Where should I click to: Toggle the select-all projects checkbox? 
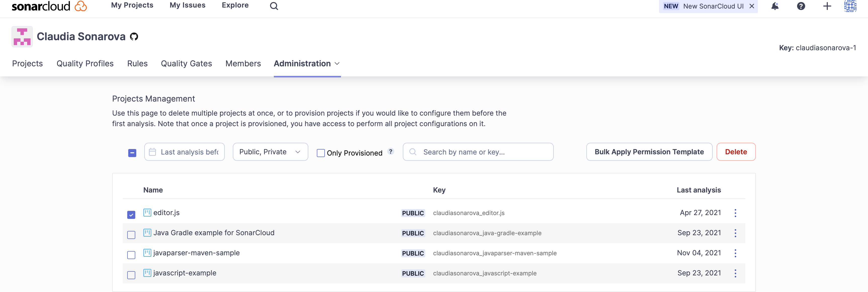132,153
